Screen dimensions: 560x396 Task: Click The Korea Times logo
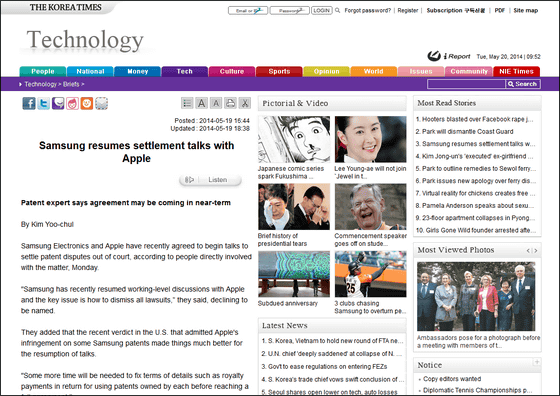coord(65,7)
